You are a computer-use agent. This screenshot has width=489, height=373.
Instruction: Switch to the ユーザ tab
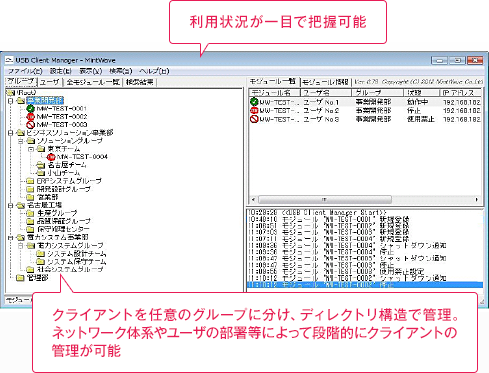coord(50,82)
